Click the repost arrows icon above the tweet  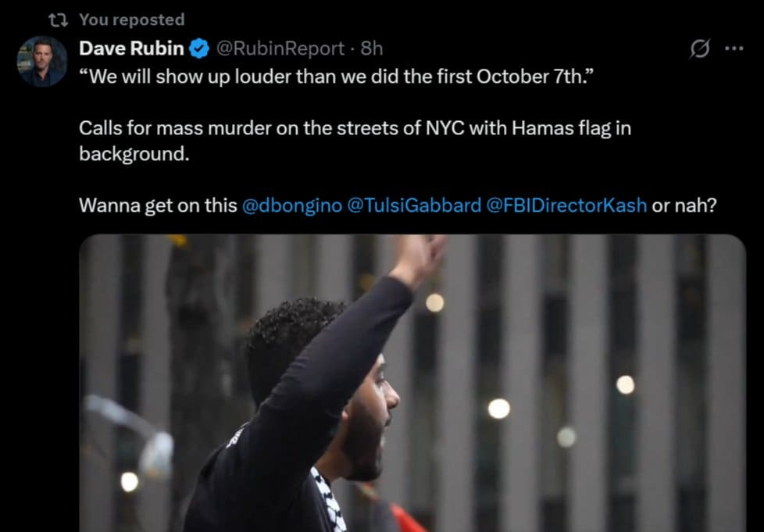59,20
